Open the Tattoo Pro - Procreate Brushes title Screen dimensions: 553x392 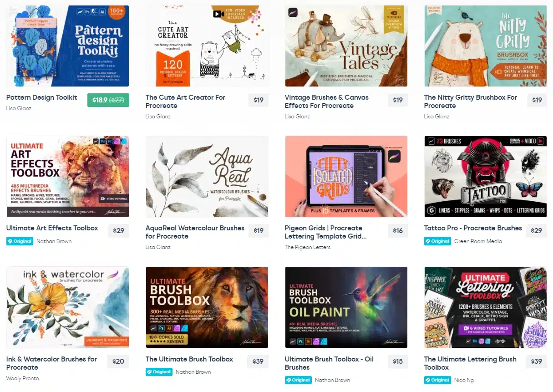click(473, 228)
